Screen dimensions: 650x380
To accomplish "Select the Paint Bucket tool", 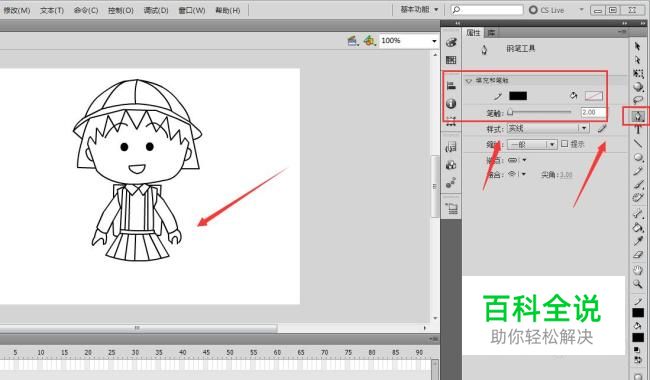I will 638,227.
